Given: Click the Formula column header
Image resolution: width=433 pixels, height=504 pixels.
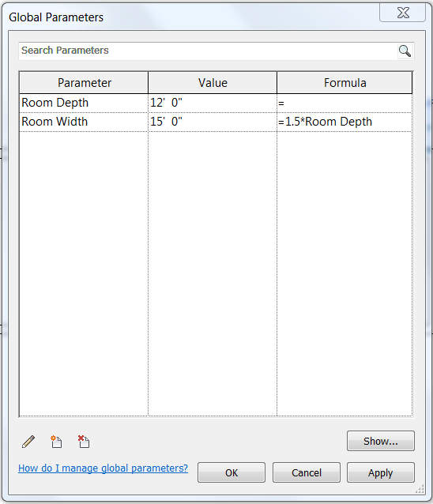Looking at the screenshot, I should 345,83.
